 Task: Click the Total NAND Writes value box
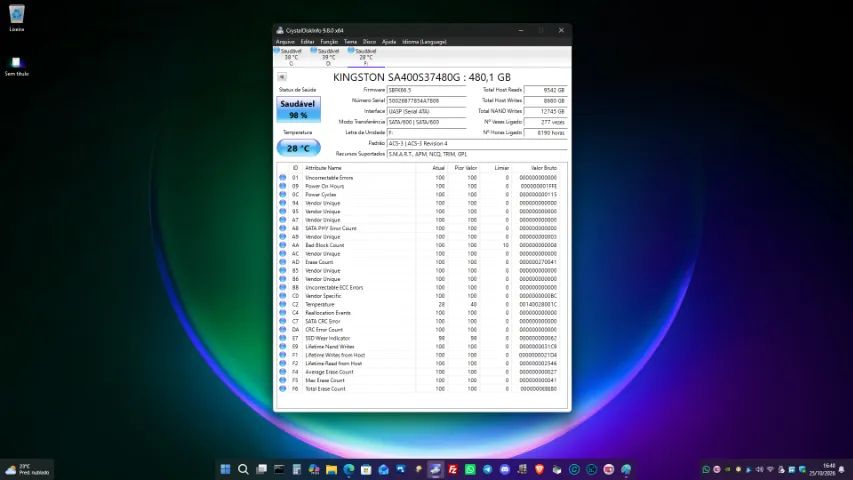click(546, 112)
